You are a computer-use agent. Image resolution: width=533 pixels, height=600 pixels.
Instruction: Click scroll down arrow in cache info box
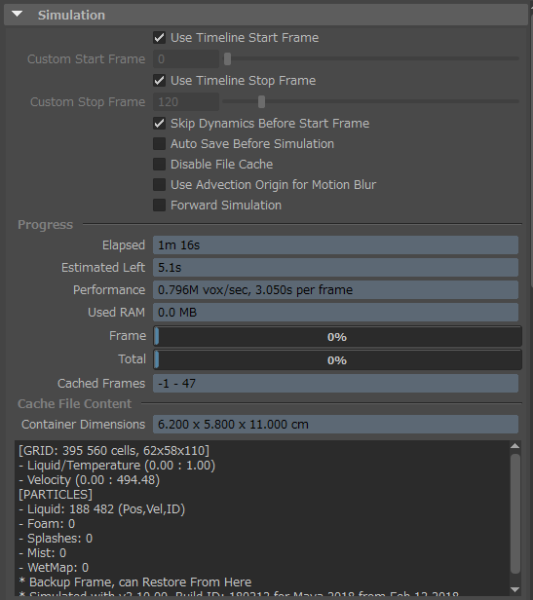coord(515,590)
